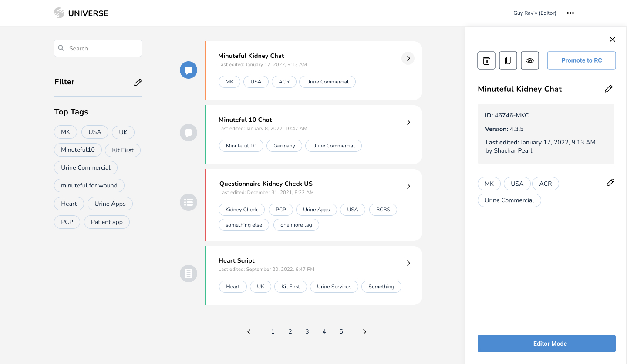Go to page 4
The image size is (627, 364).
pos(324,331)
